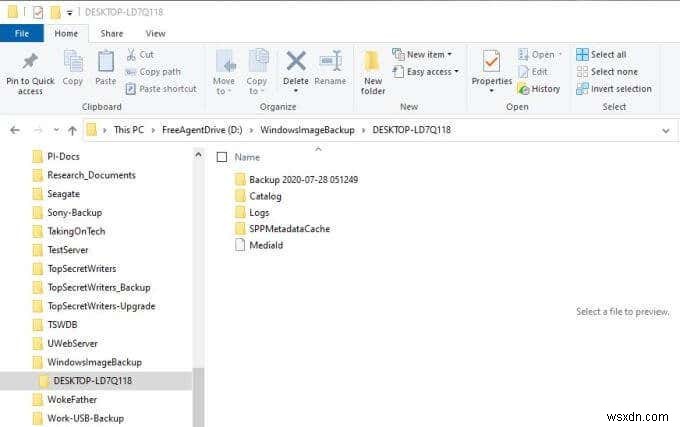This screenshot has width=680, height=427.
Task: Open the recent locations dropdown arrow
Action: [x=56, y=130]
